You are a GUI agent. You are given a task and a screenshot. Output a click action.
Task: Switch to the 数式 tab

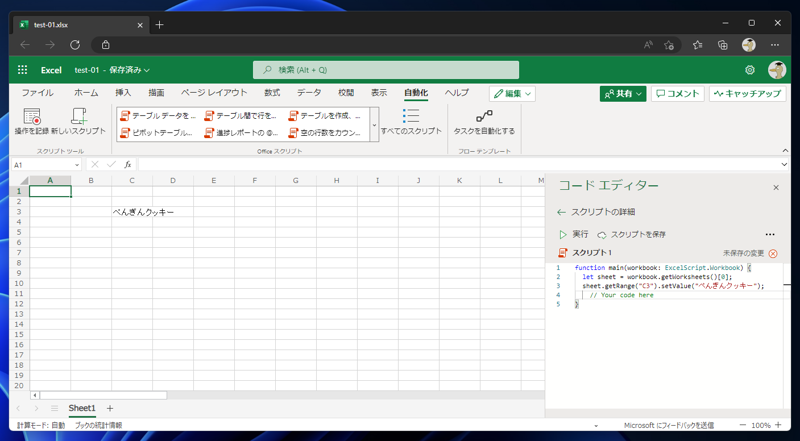pos(272,93)
